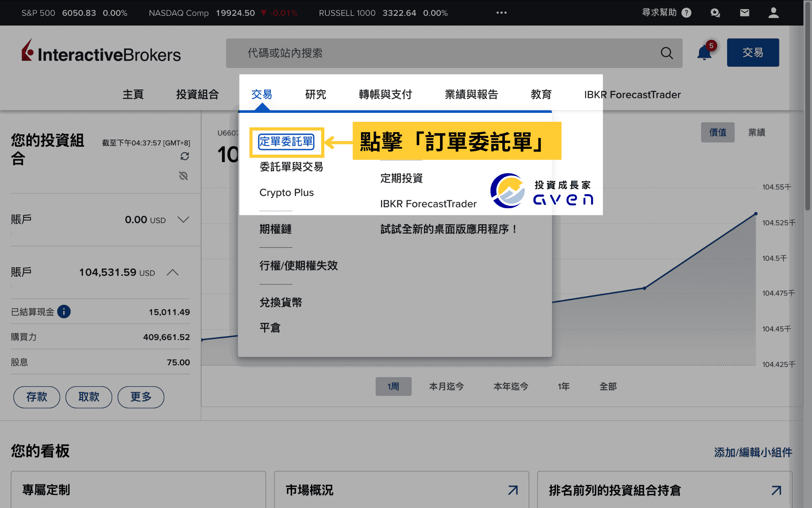Select the 本月迄今 time range
The image size is (812, 508).
[x=446, y=386]
